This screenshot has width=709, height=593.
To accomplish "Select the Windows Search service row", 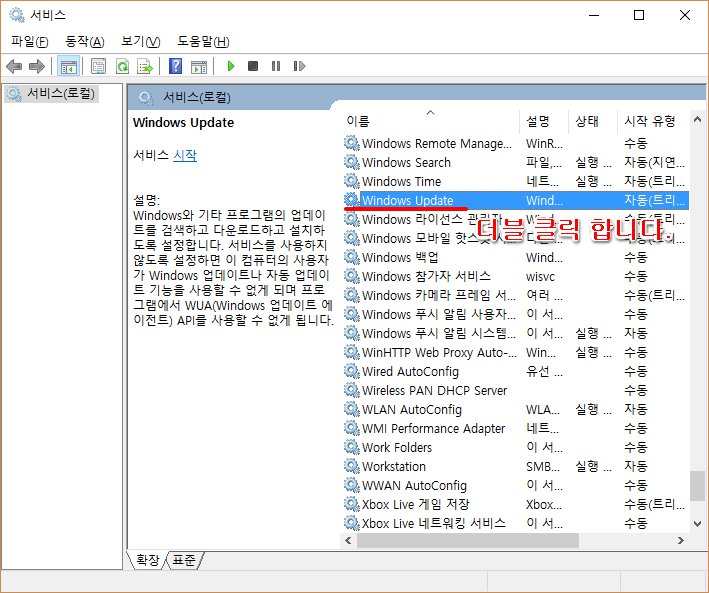I will [406, 162].
